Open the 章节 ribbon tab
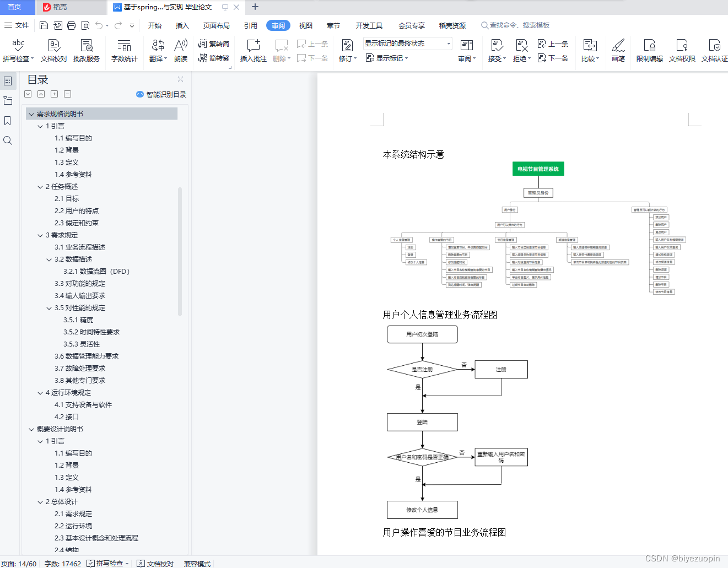Image resolution: width=728 pixels, height=568 pixels. [333, 25]
